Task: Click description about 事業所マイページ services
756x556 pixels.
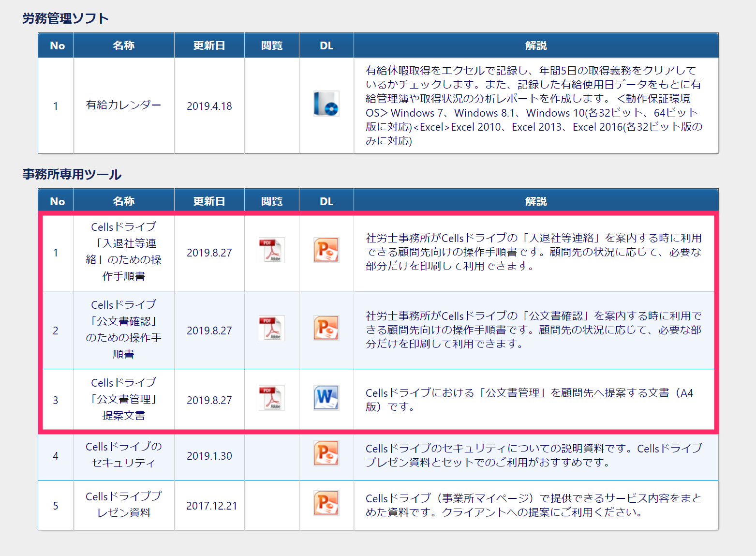Action: 534,505
